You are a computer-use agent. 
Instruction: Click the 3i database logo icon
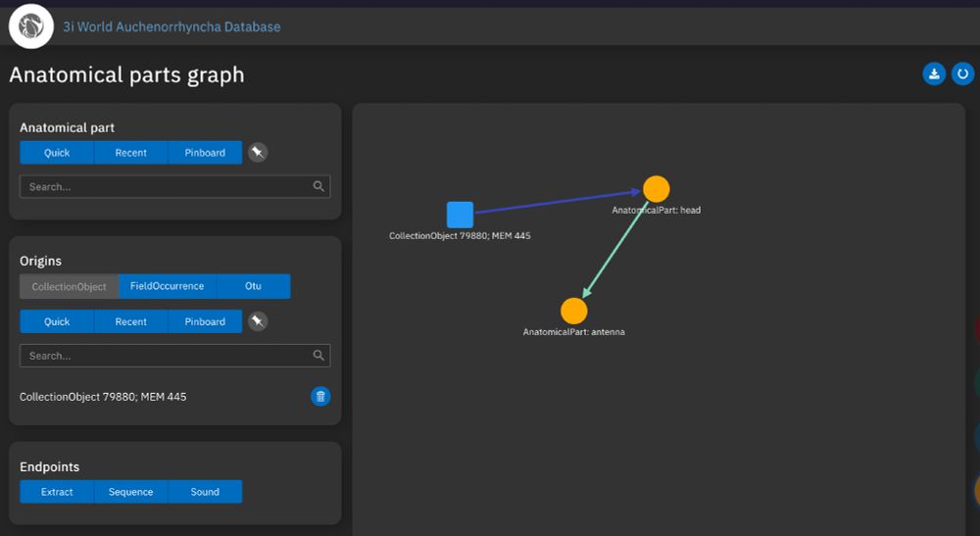point(30,26)
